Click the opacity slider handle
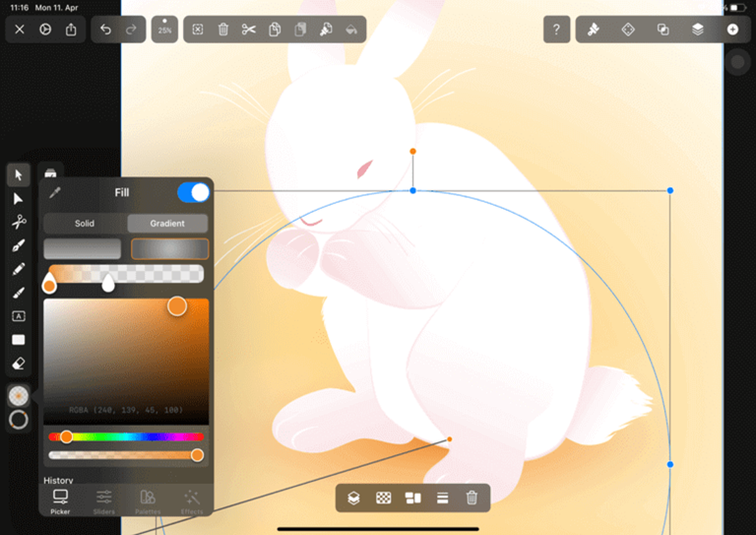The image size is (756, 535). [197, 455]
